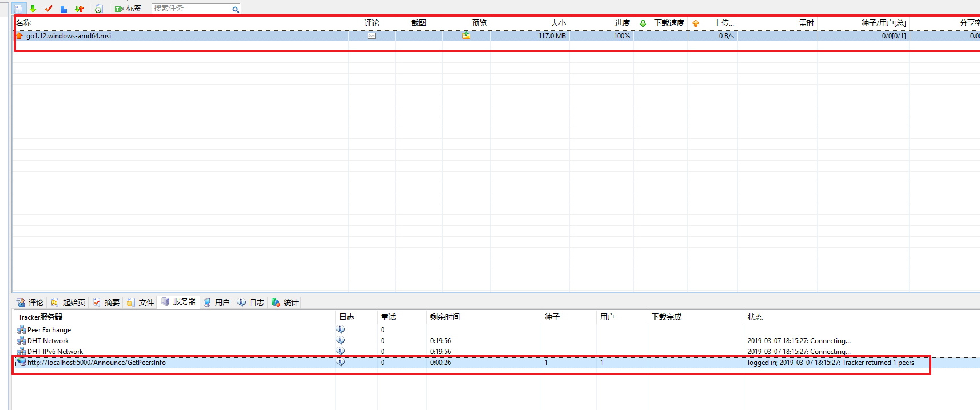980x410 pixels.
Task: Switch to the 起始页 tab
Action: click(69, 302)
